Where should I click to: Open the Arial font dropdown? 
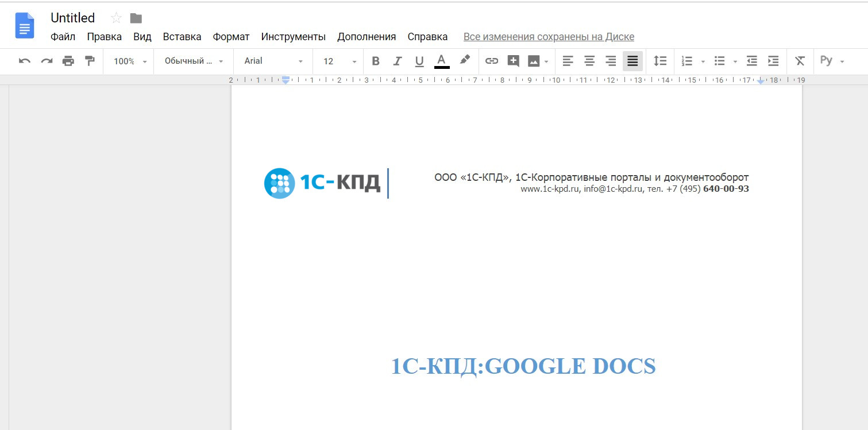point(273,61)
